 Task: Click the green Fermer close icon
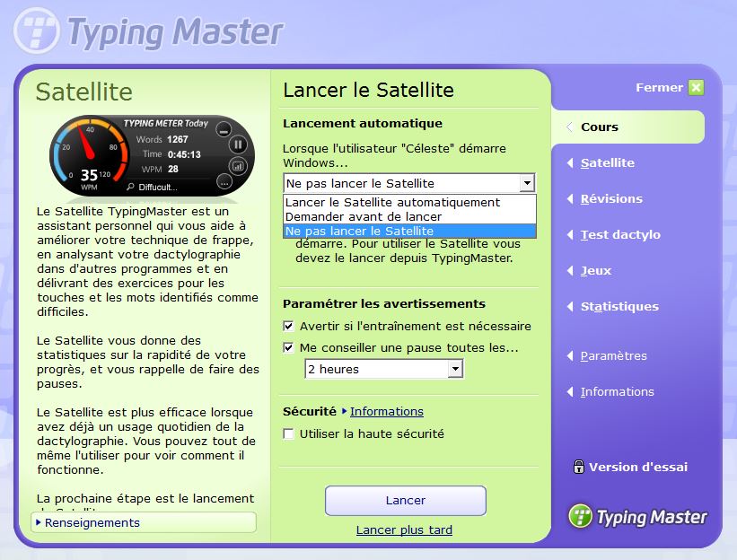pyautogui.click(x=696, y=87)
